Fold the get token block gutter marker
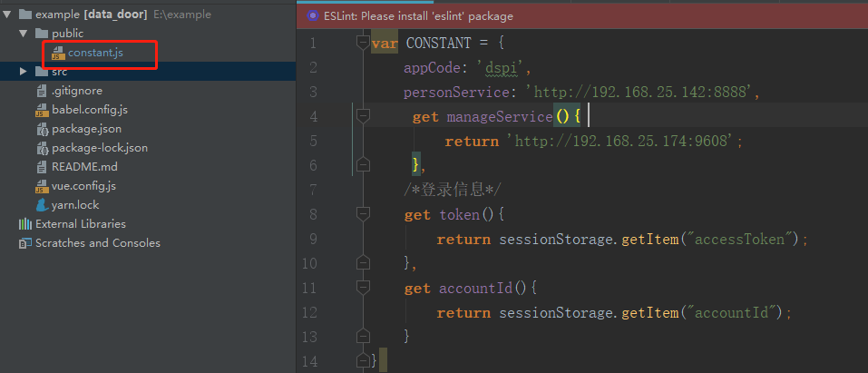The height and width of the screenshot is (373, 868). point(363,214)
